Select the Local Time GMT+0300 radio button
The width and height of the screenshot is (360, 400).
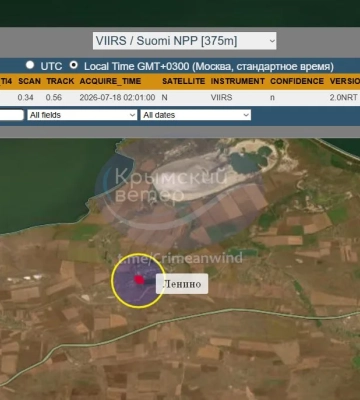pos(73,65)
